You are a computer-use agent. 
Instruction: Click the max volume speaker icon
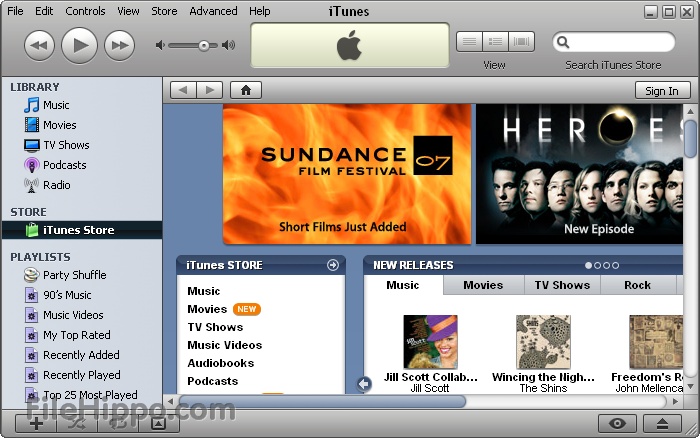[x=229, y=45]
